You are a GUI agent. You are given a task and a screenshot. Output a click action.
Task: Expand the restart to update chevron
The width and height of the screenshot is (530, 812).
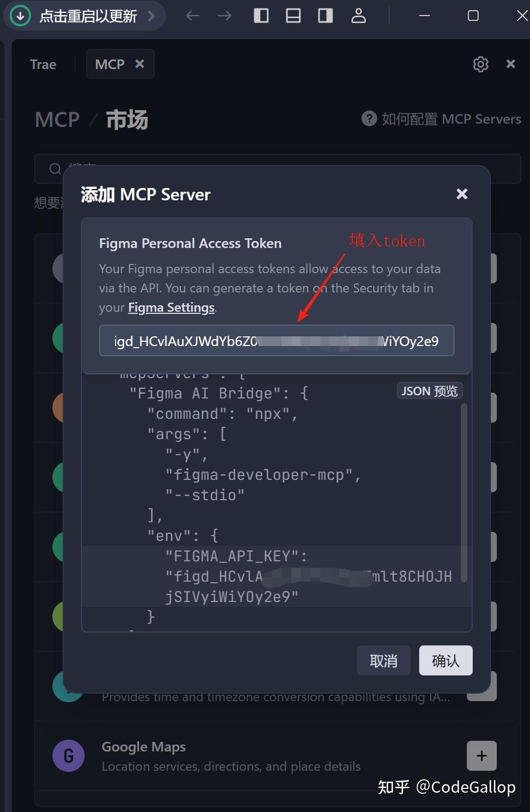(x=152, y=16)
